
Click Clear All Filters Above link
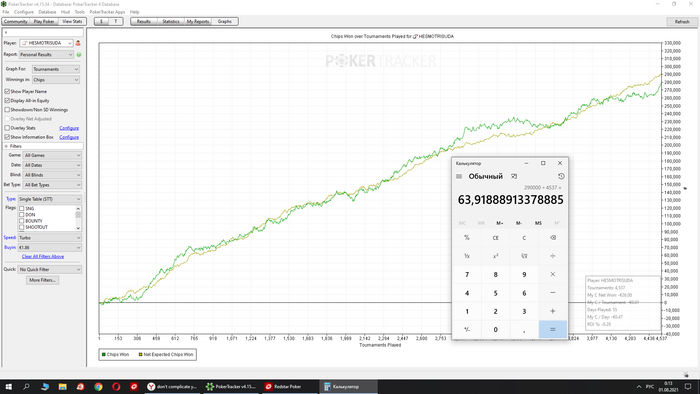coord(43,257)
